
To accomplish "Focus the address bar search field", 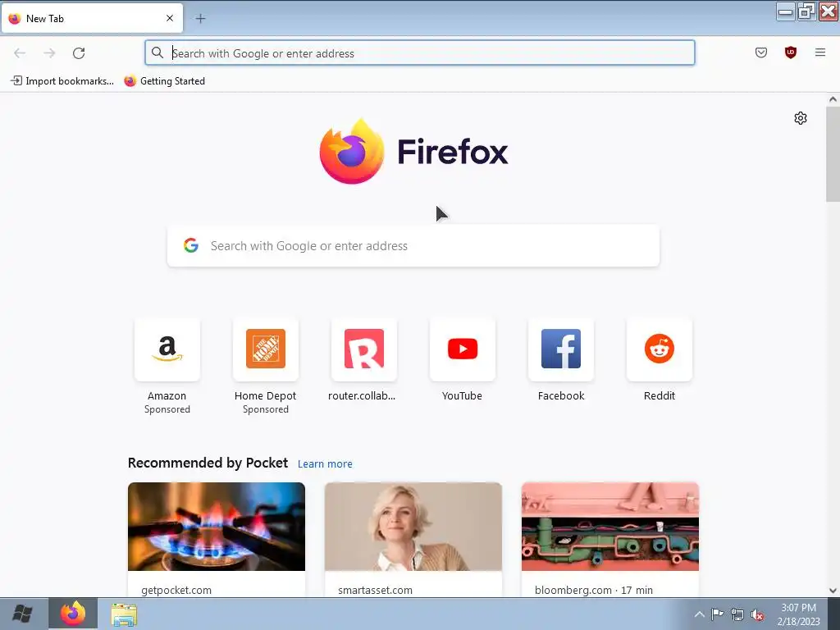I will tap(419, 53).
